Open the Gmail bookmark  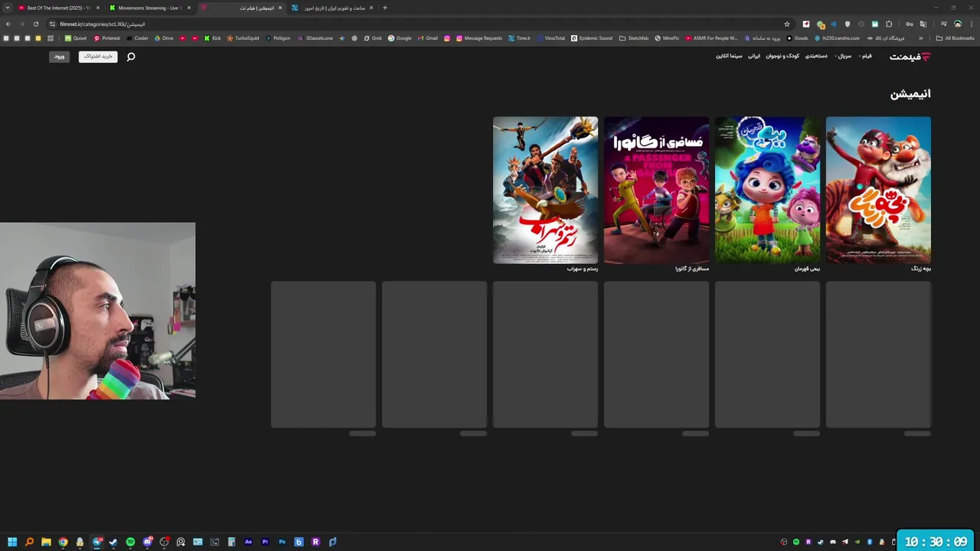(428, 38)
